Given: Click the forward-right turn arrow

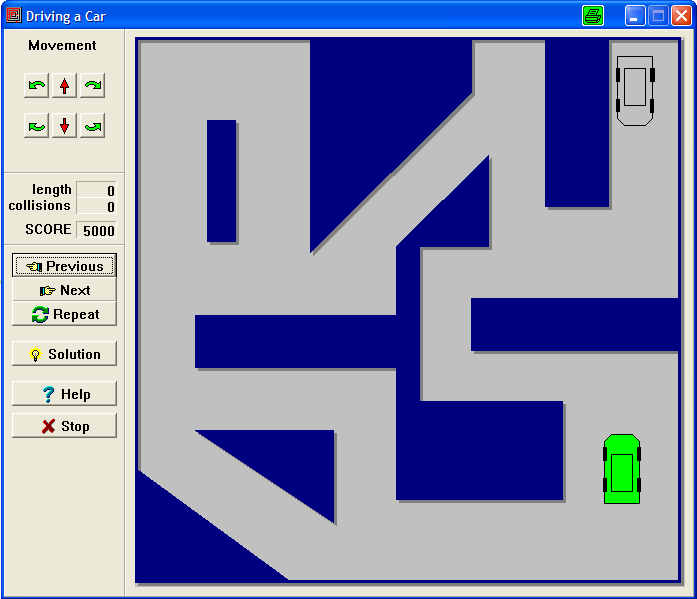Looking at the screenshot, I should (x=92, y=85).
